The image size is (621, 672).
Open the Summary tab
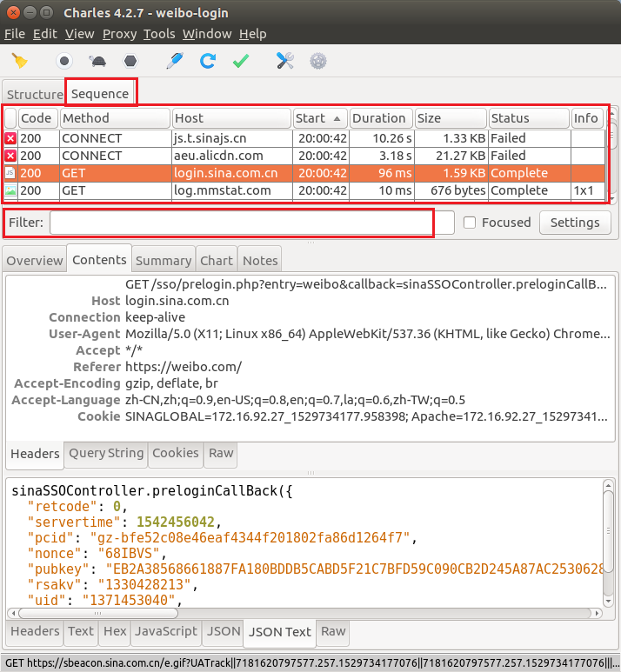click(164, 261)
